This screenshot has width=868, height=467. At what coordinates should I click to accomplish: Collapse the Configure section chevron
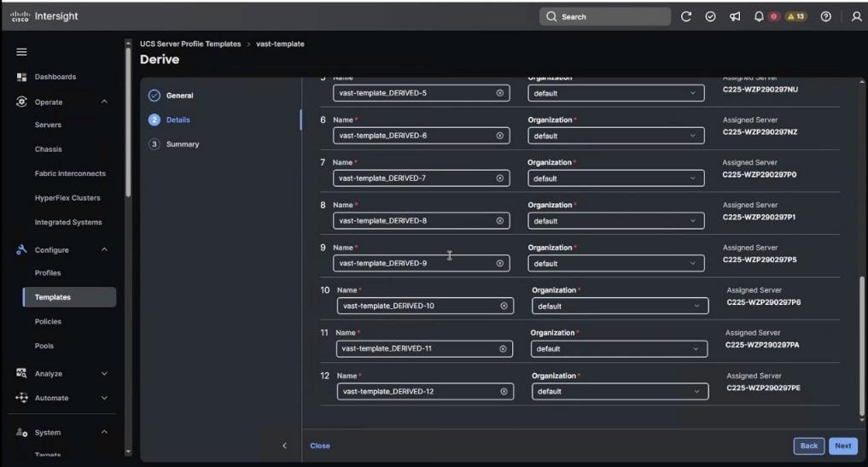(104, 250)
